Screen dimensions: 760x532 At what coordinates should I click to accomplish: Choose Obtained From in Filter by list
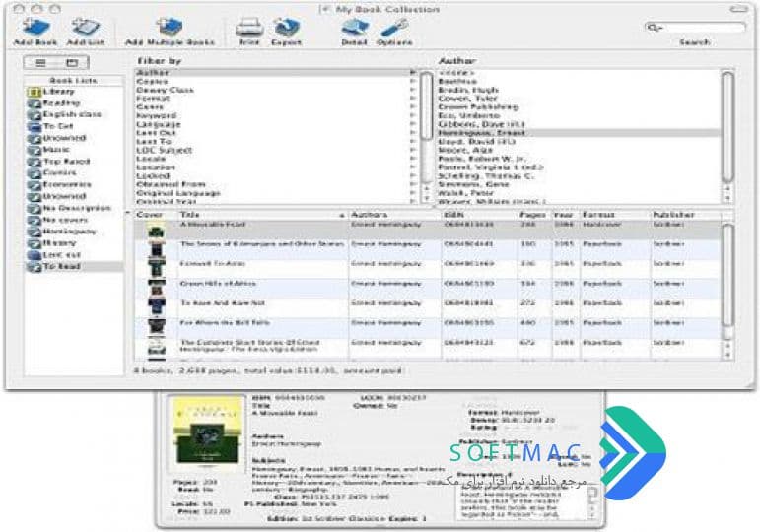tap(276, 184)
